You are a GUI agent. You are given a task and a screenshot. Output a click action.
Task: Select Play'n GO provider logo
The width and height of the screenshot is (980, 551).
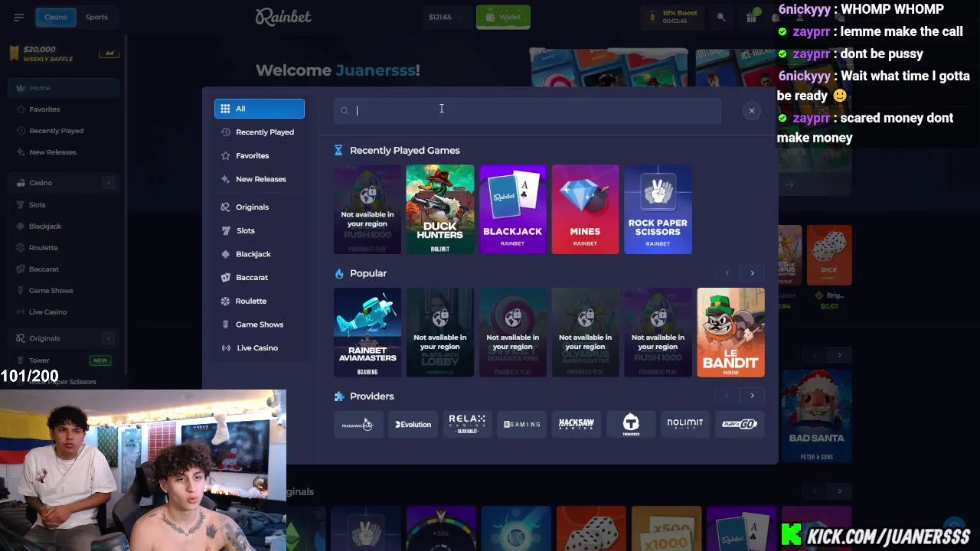click(x=740, y=424)
